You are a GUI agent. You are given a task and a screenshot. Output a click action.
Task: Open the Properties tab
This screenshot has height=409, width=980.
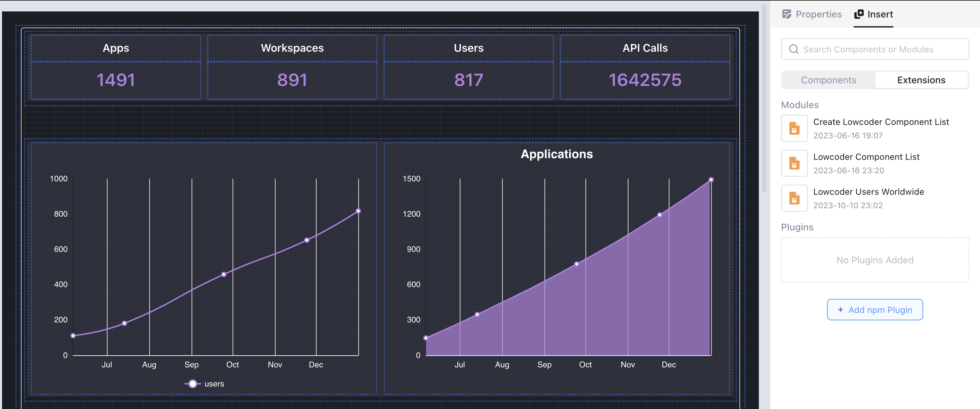[x=818, y=14]
